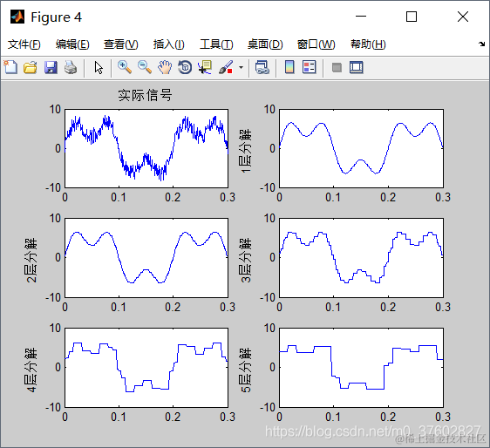Viewport: 490px width, 448px height.
Task: Select the Pan hand tool
Action: pos(165,67)
